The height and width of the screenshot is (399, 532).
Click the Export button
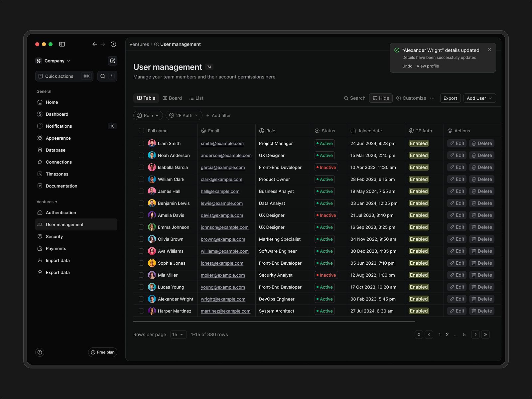[450, 98]
